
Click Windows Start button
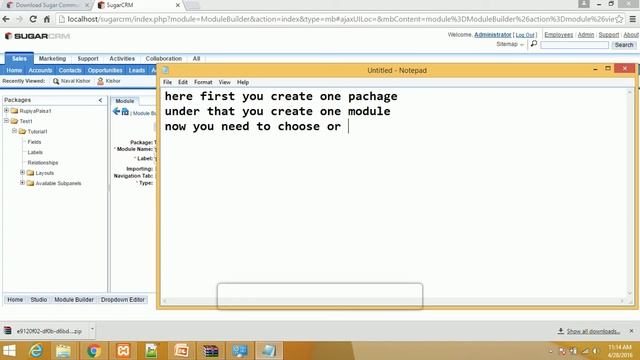click(9, 351)
